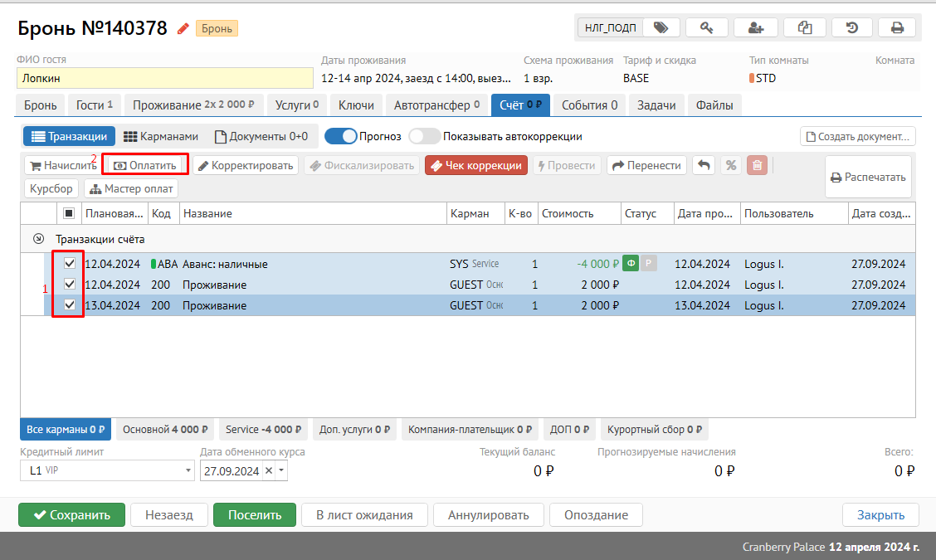Click the green Поселить button

coord(255,514)
